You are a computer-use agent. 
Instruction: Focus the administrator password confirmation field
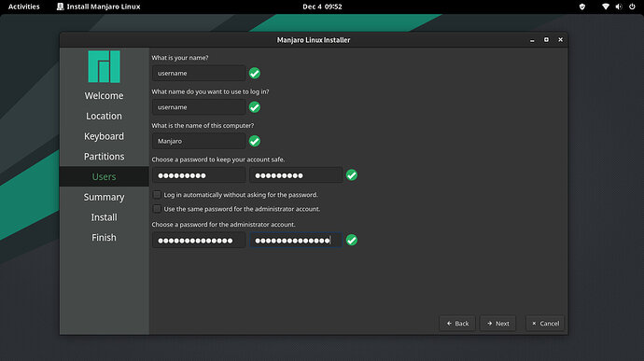coord(296,240)
